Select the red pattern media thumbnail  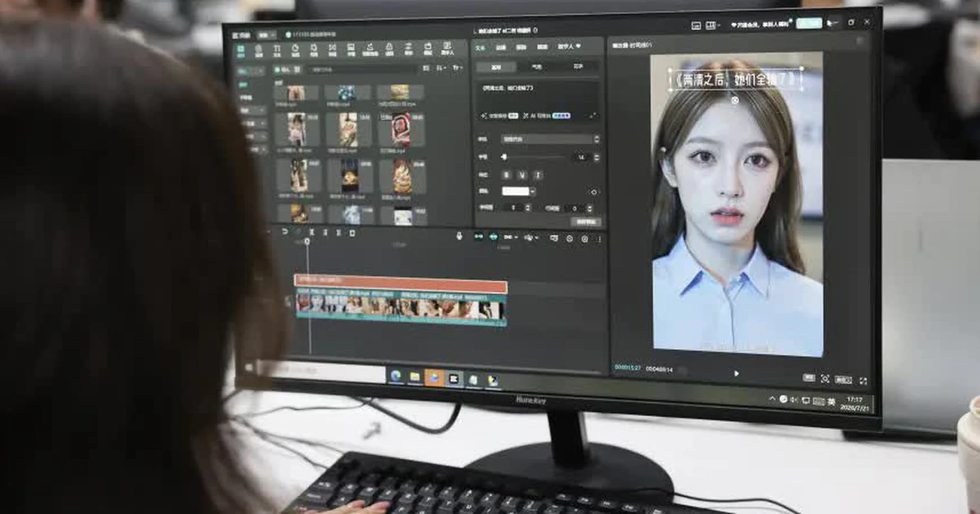400,129
